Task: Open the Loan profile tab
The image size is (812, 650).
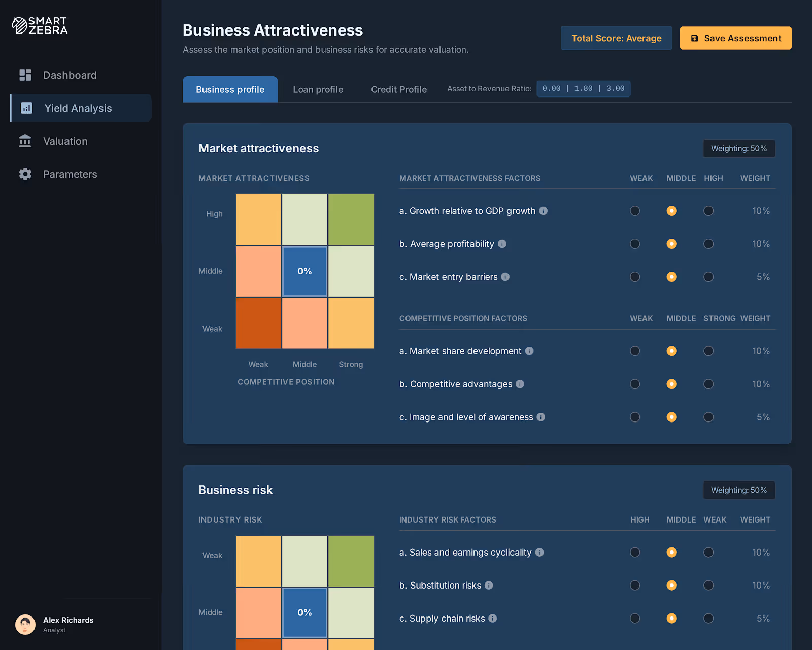Action: coord(318,89)
